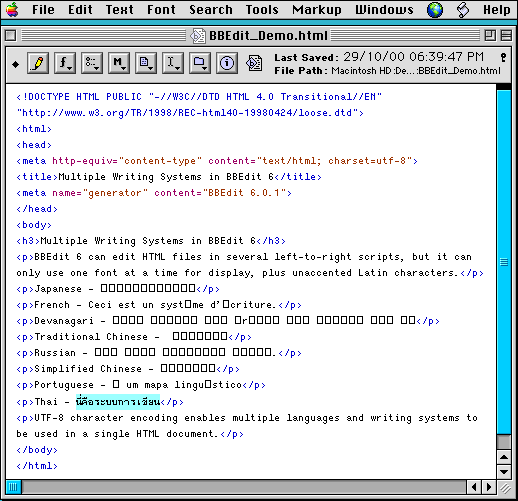This screenshot has height=501, width=518.
Task: Open the window options popup
Action: [92, 63]
